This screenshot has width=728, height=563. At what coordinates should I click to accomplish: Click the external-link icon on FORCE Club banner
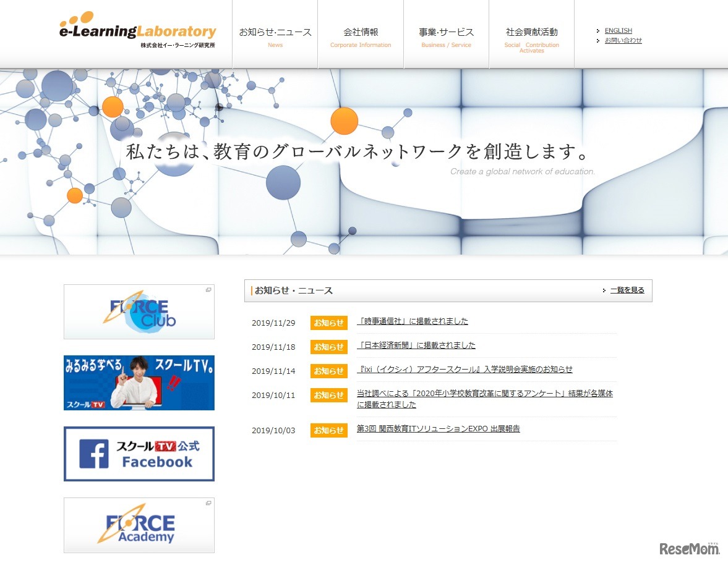tap(209, 289)
